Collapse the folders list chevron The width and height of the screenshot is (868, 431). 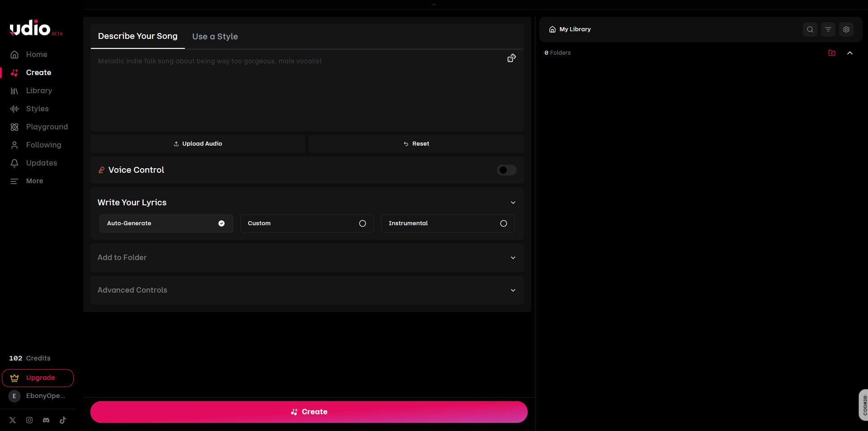pos(849,53)
